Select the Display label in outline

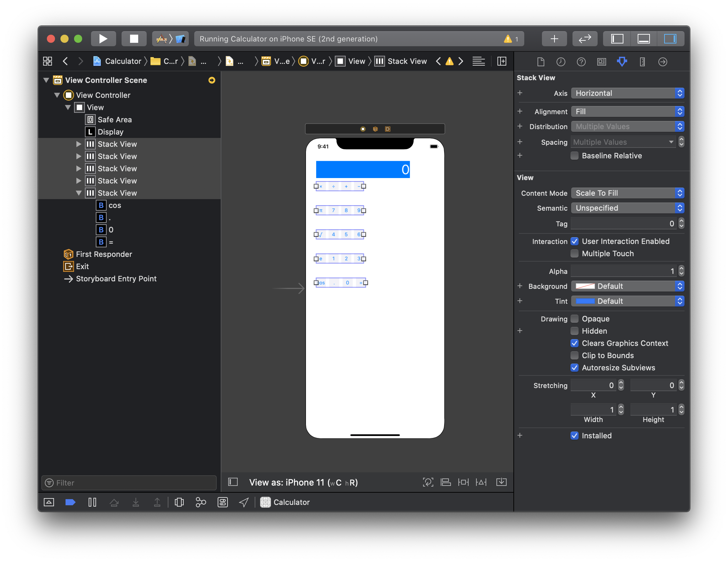coord(110,132)
